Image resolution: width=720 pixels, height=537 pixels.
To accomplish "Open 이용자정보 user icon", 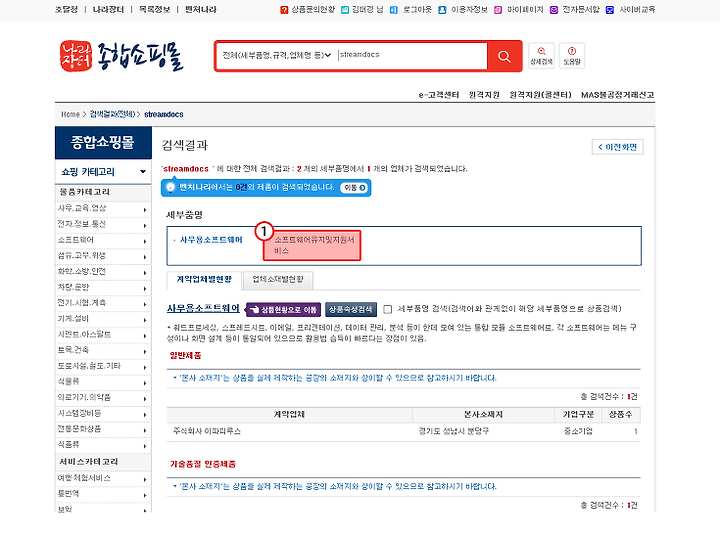I will point(442,10).
